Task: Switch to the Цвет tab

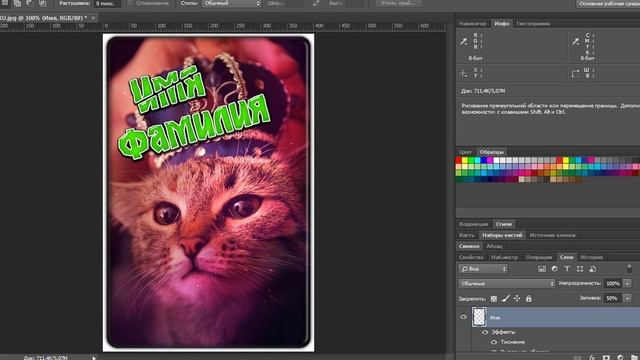Action: 465,152
